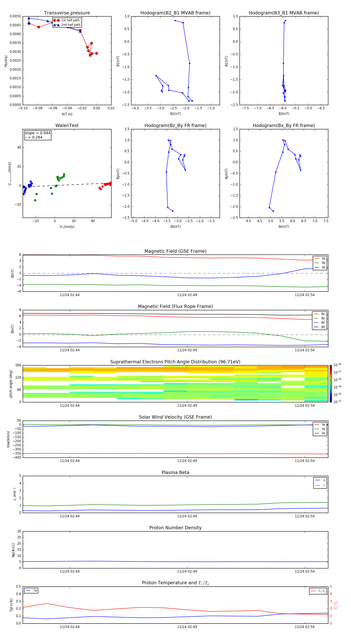Select the "Hodogram(Bz_By FR frame)" title
This screenshot has width=351, height=644.
175,125
